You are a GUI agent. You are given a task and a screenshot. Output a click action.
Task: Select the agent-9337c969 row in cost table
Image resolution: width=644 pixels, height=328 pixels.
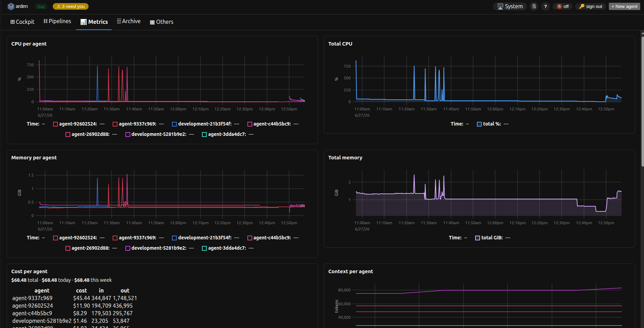pos(74,298)
